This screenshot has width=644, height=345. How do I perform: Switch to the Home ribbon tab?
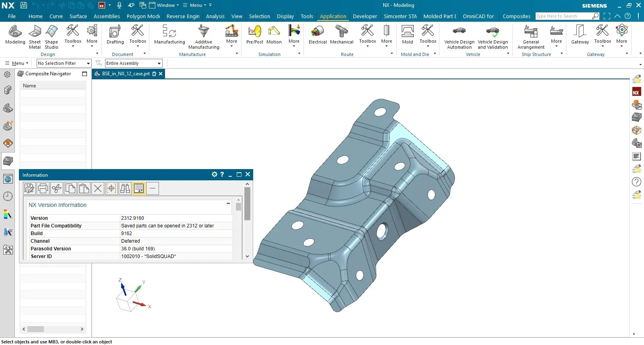click(35, 17)
